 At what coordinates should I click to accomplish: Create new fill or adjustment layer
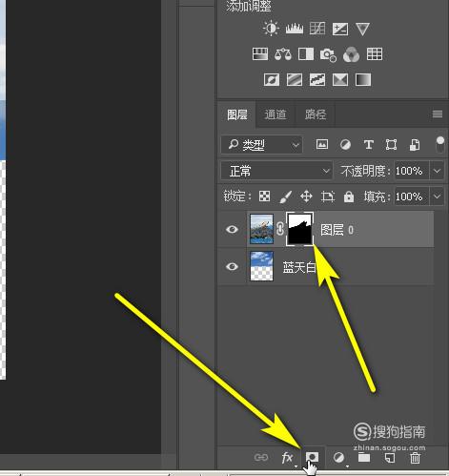[x=338, y=458]
